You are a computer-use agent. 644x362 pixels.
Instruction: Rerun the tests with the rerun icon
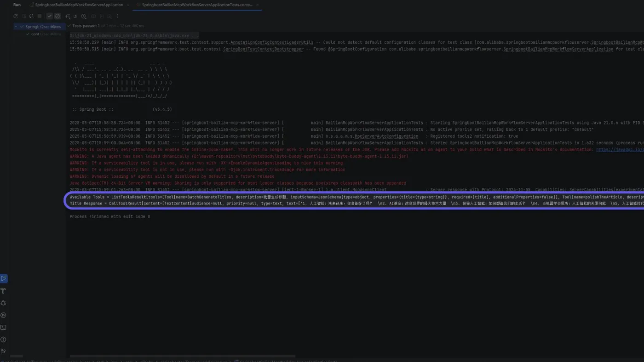pos(16,16)
